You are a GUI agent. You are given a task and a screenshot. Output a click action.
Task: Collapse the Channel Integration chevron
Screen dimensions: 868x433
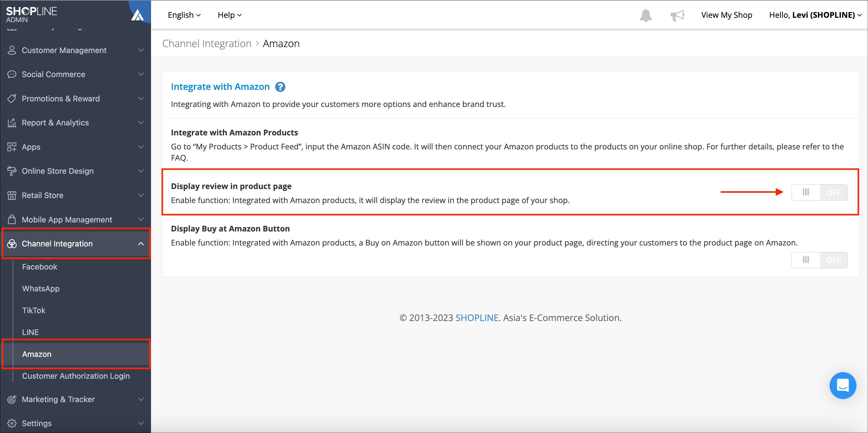(x=141, y=244)
